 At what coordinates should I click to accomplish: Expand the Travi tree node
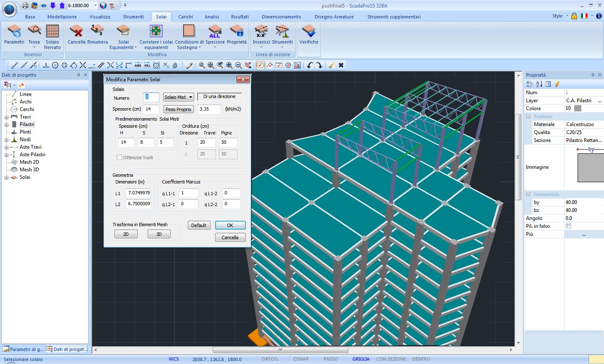[x=6, y=117]
